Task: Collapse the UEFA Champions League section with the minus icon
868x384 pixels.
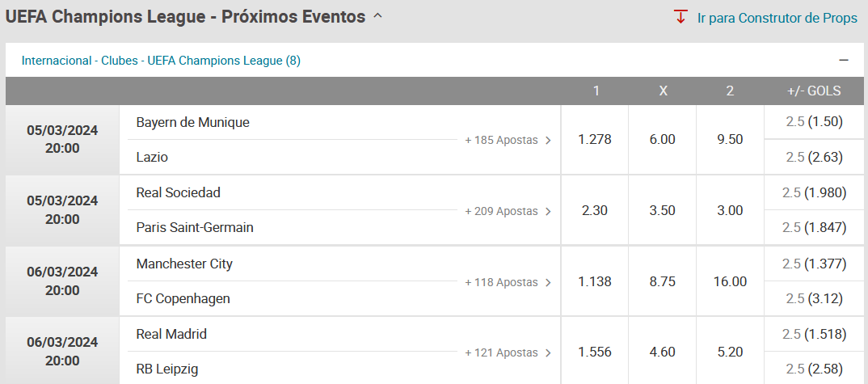Action: [844, 61]
